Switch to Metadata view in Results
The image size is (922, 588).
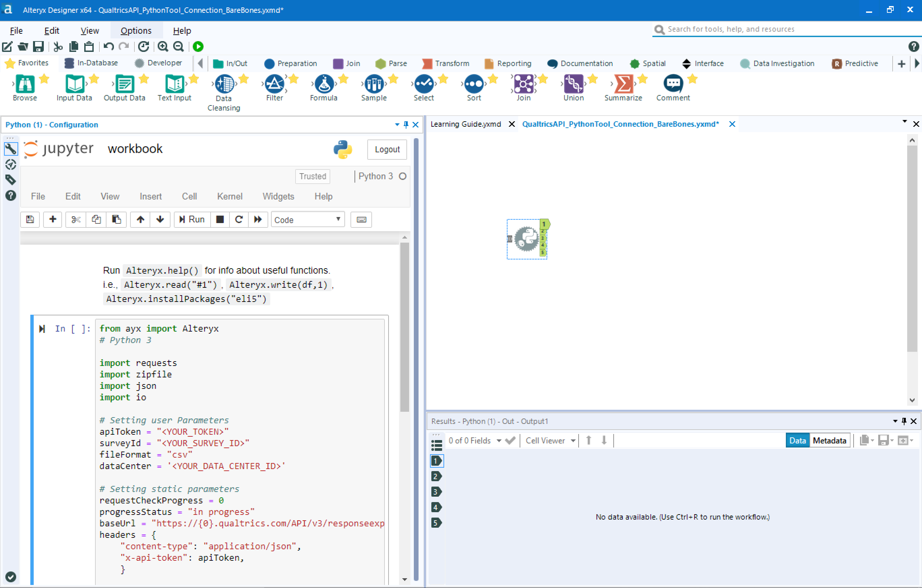point(829,440)
